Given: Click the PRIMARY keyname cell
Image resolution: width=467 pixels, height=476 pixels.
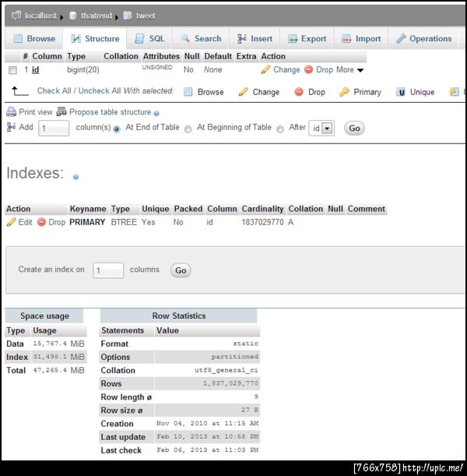Looking at the screenshot, I should click(x=87, y=222).
